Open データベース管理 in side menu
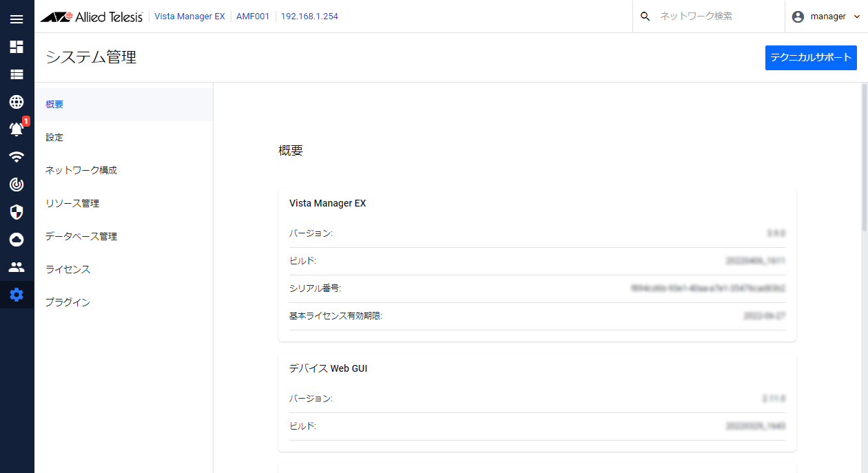Image resolution: width=868 pixels, height=473 pixels. 81,236
